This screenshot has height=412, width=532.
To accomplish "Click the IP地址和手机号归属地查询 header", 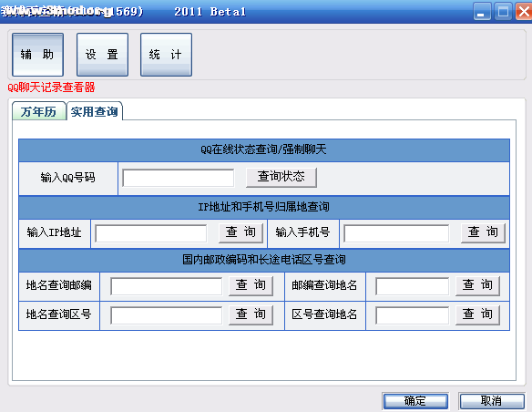I will [x=264, y=207].
